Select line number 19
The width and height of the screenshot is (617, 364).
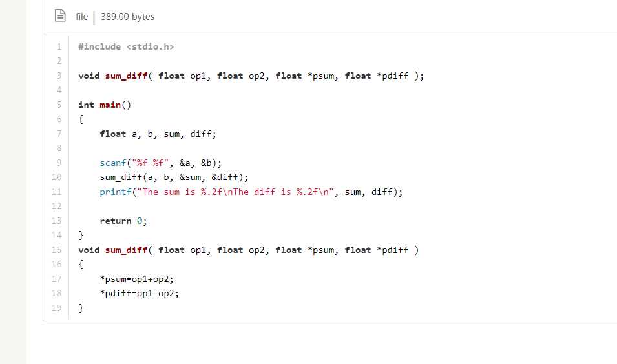tap(57, 308)
